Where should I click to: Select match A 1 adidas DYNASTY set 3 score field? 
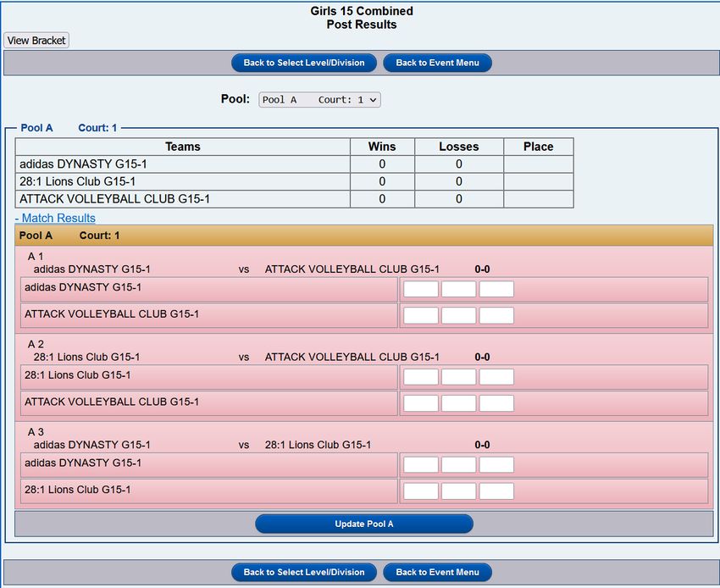click(x=496, y=289)
